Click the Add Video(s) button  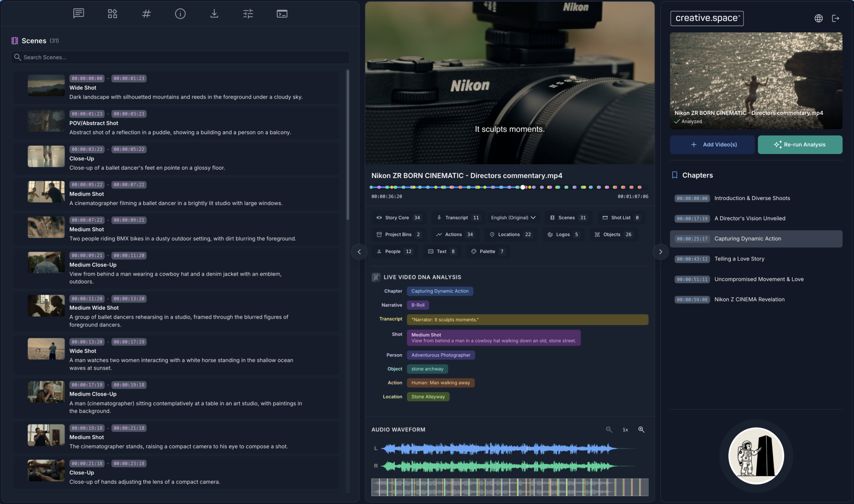click(x=713, y=144)
